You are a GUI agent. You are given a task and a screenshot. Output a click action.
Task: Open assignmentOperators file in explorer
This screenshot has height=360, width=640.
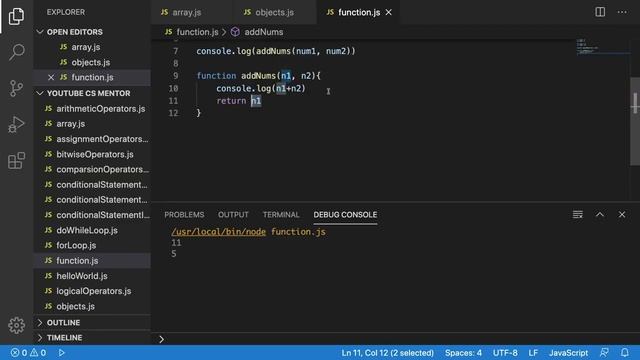tap(92, 139)
